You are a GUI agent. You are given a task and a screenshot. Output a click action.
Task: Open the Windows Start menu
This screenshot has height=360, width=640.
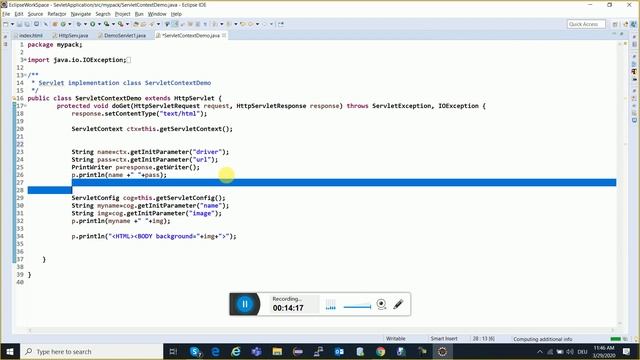tap(10, 351)
